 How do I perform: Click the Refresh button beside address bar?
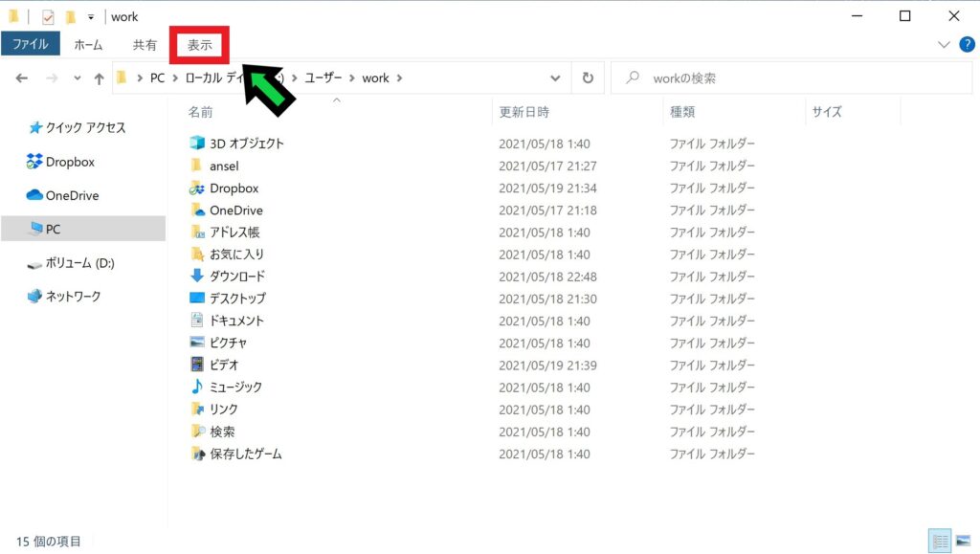point(588,78)
